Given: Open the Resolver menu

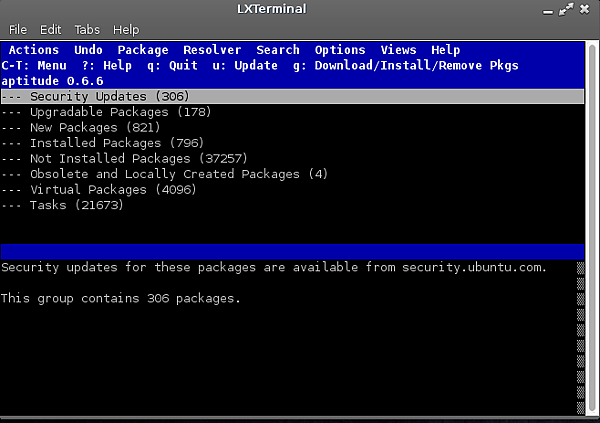Looking at the screenshot, I should tap(212, 50).
